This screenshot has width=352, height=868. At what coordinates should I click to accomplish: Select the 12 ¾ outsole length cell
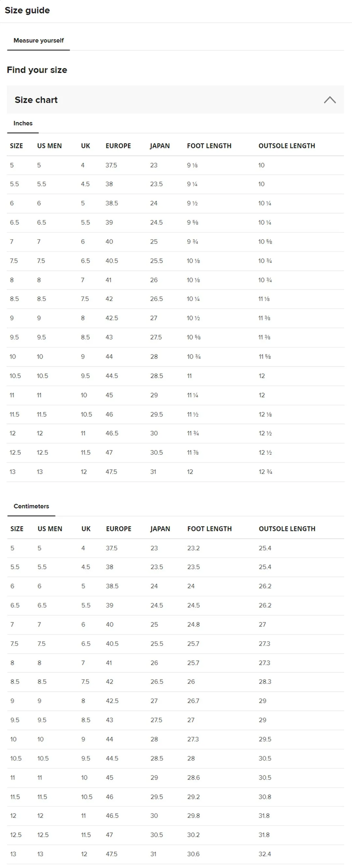[265, 472]
